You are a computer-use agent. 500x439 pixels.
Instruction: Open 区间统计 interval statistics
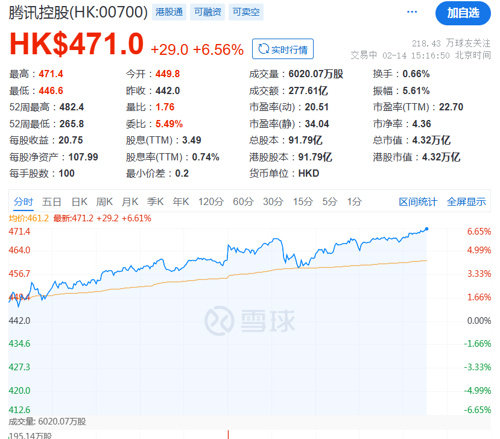click(418, 202)
